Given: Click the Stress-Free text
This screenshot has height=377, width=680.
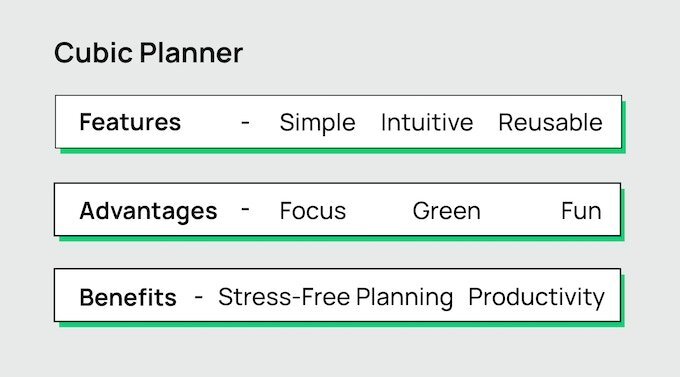Looking at the screenshot, I should pyautogui.click(x=284, y=297).
